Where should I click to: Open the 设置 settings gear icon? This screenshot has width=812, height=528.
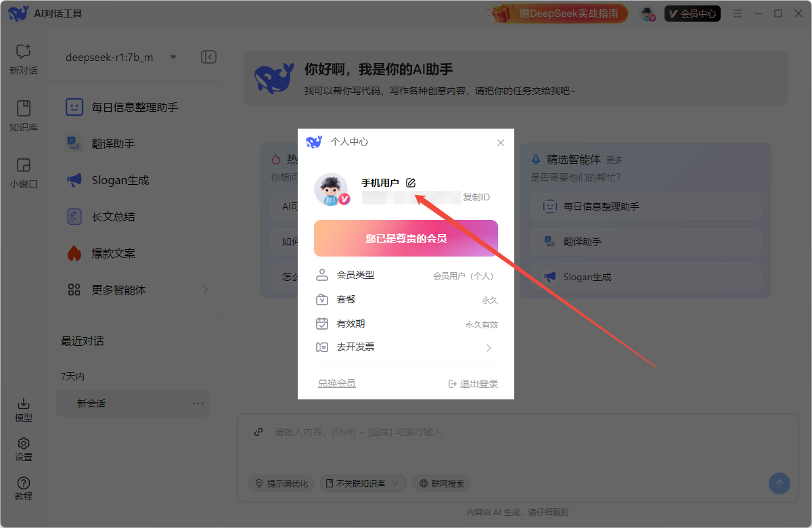point(24,449)
